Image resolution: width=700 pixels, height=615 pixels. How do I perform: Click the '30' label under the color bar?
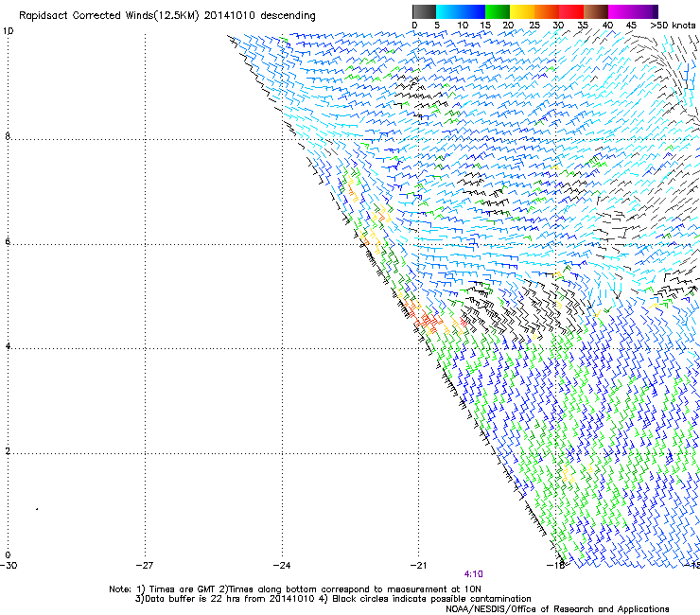tap(558, 26)
